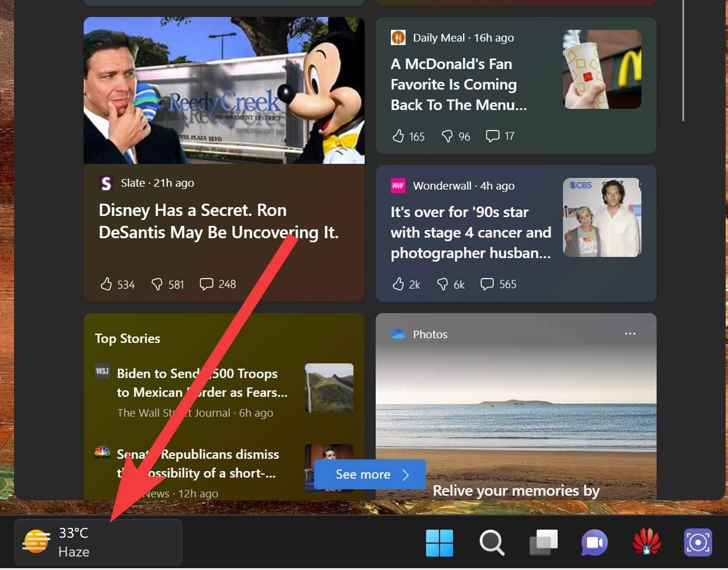Click the See more button
The width and height of the screenshot is (728, 570).
[370, 475]
